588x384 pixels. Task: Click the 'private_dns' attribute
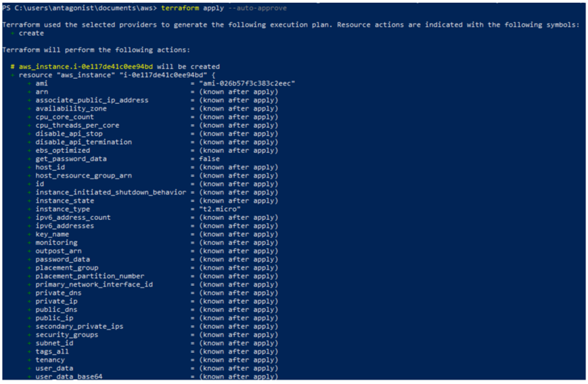[59, 293]
